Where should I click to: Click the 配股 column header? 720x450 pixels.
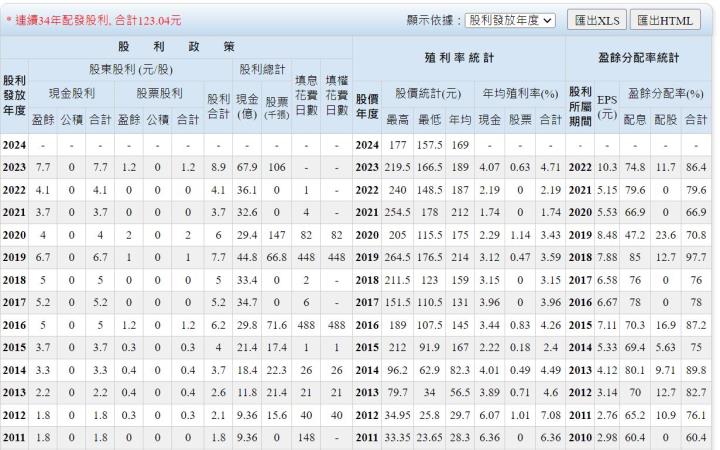click(x=665, y=120)
